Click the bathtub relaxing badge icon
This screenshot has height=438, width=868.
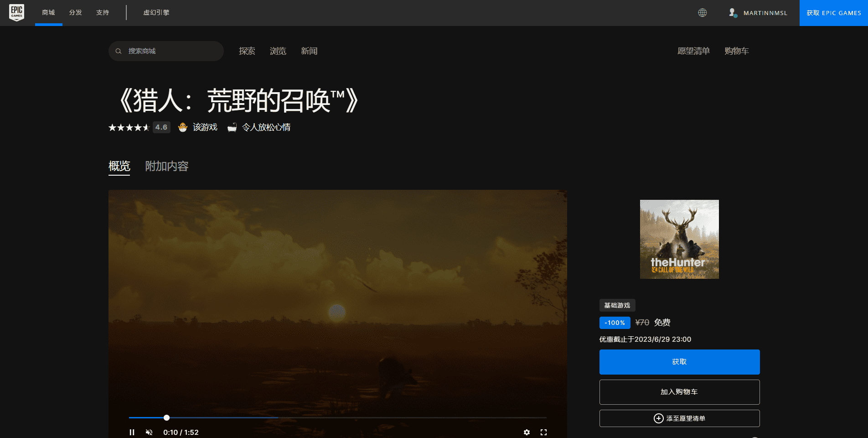point(232,127)
